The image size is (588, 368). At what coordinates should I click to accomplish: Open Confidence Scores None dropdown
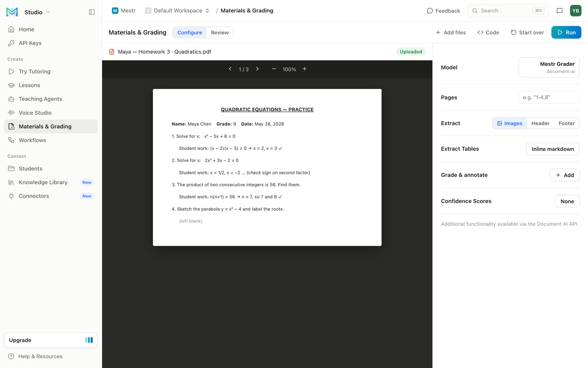(x=567, y=201)
